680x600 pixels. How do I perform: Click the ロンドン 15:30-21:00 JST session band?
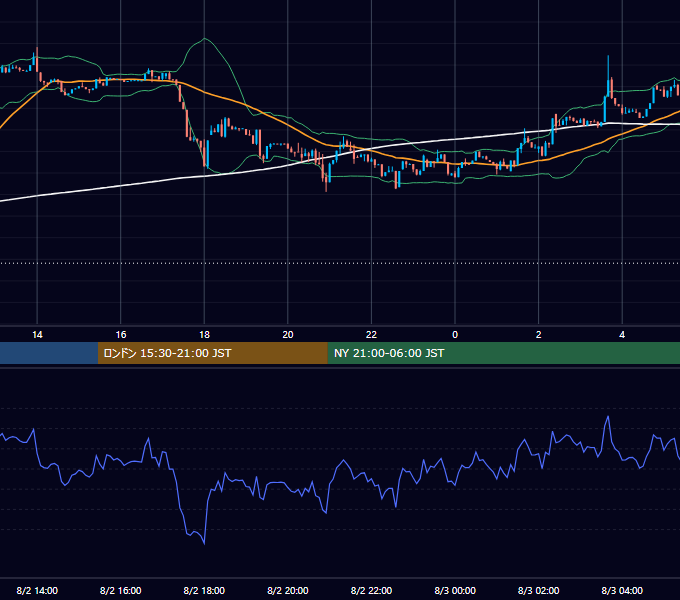point(212,353)
